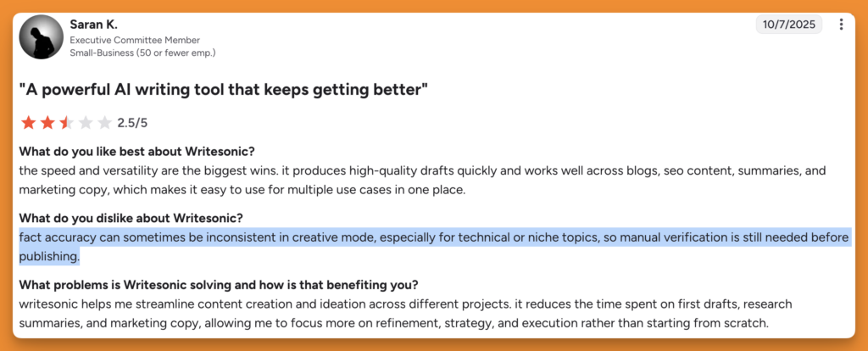The width and height of the screenshot is (868, 351).
Task: Click the 10/7/2025 date badge
Action: click(789, 25)
